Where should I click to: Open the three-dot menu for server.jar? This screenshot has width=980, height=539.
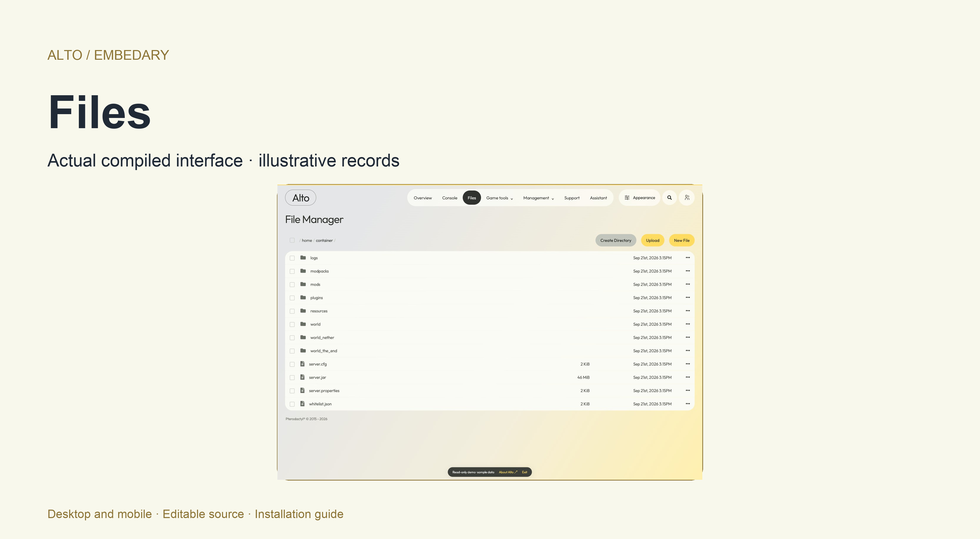pyautogui.click(x=688, y=377)
